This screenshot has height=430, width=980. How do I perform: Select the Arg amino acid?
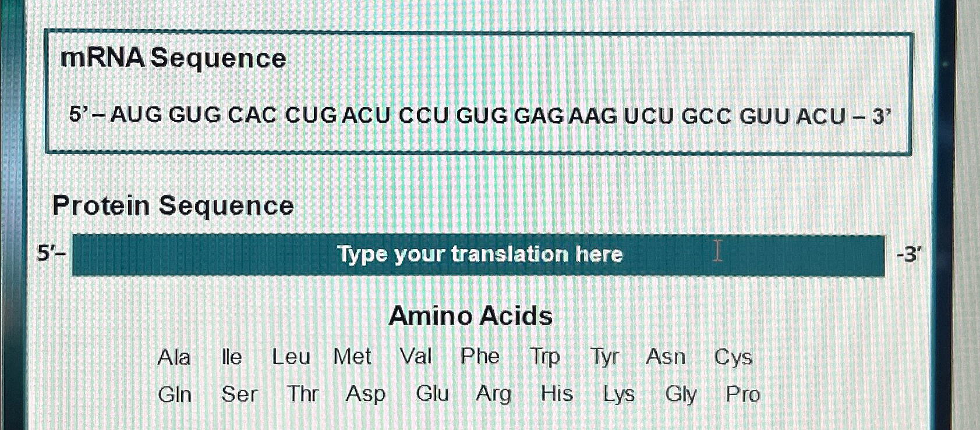point(493,394)
